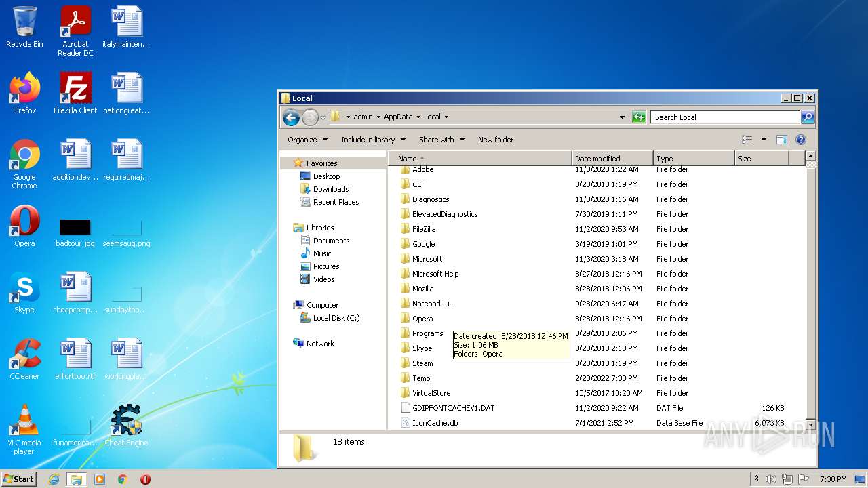Viewport: 868px width, 488px height.
Task: Open the volume tray icon
Action: point(771,479)
